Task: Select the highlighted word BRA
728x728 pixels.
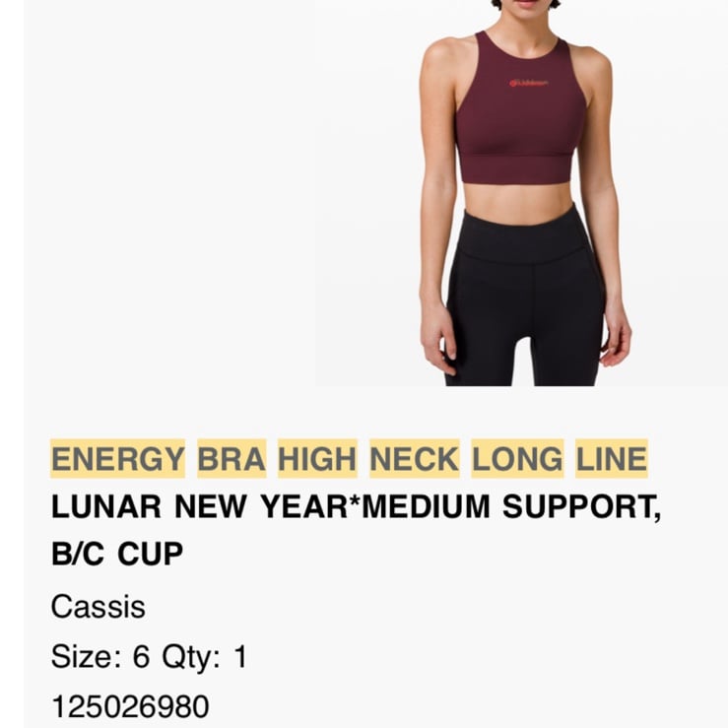Action: (x=232, y=459)
